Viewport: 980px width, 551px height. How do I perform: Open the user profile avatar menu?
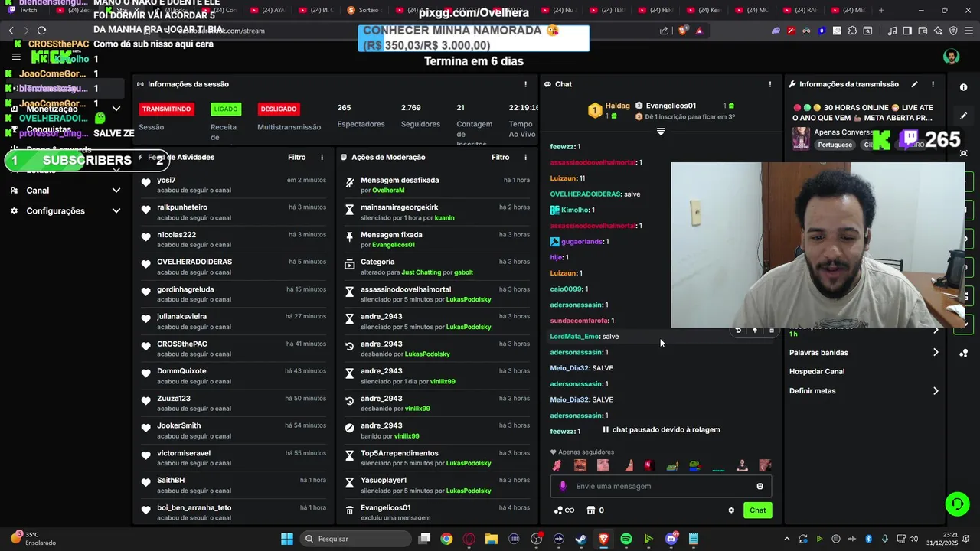(951, 57)
